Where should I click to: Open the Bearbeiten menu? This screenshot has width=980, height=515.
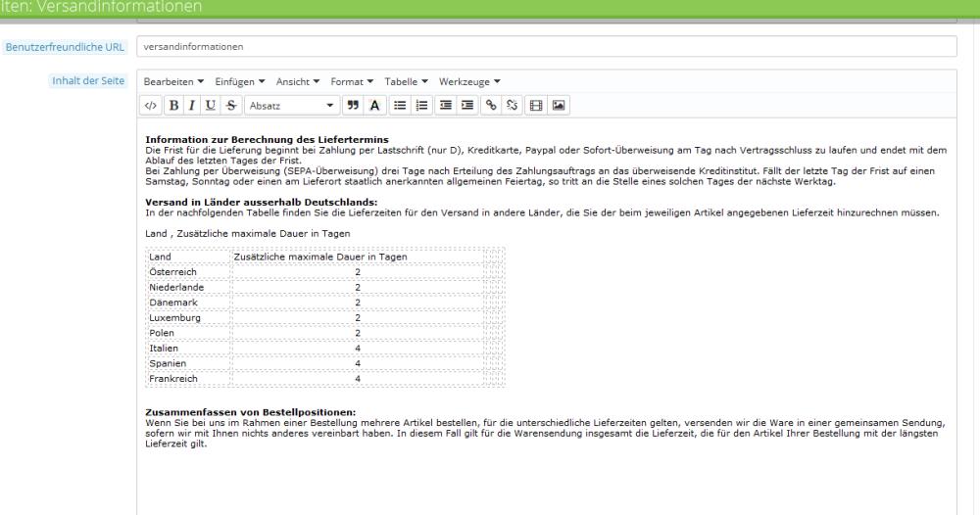tap(173, 82)
